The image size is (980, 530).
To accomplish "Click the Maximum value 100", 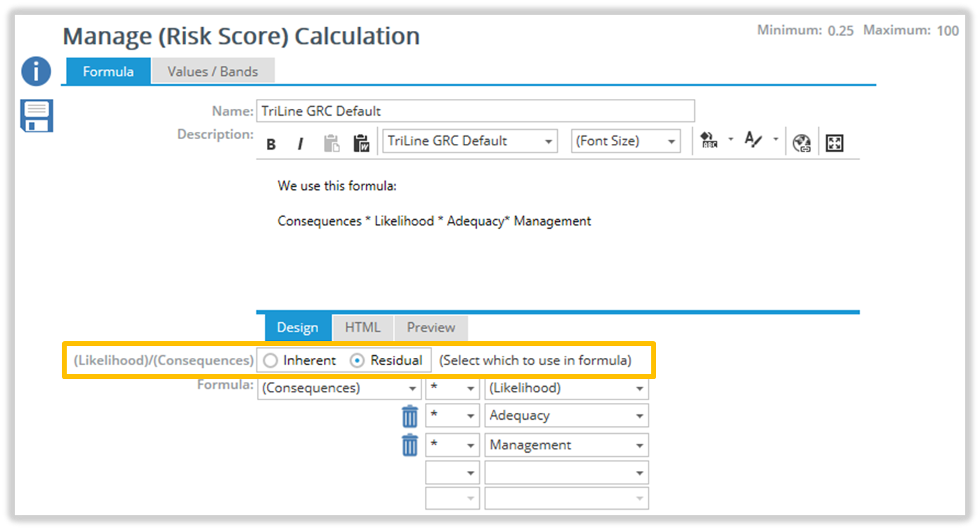I will [x=948, y=31].
